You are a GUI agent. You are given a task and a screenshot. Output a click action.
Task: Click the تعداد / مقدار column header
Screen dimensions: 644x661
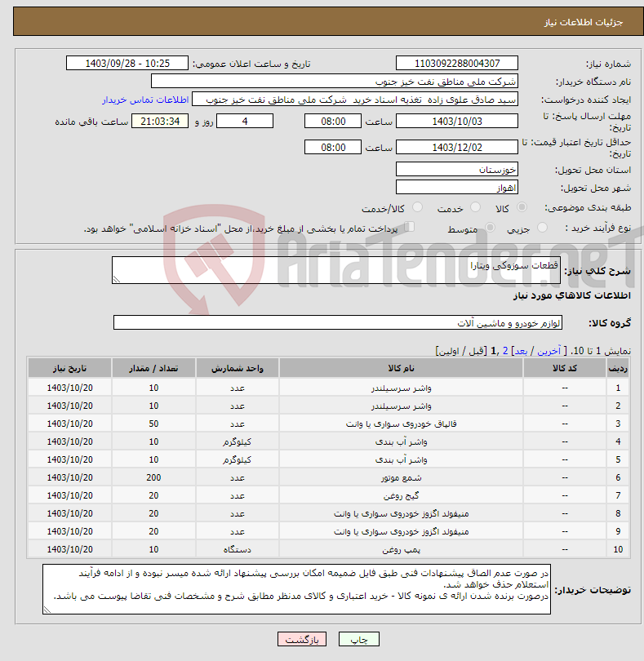(153, 368)
